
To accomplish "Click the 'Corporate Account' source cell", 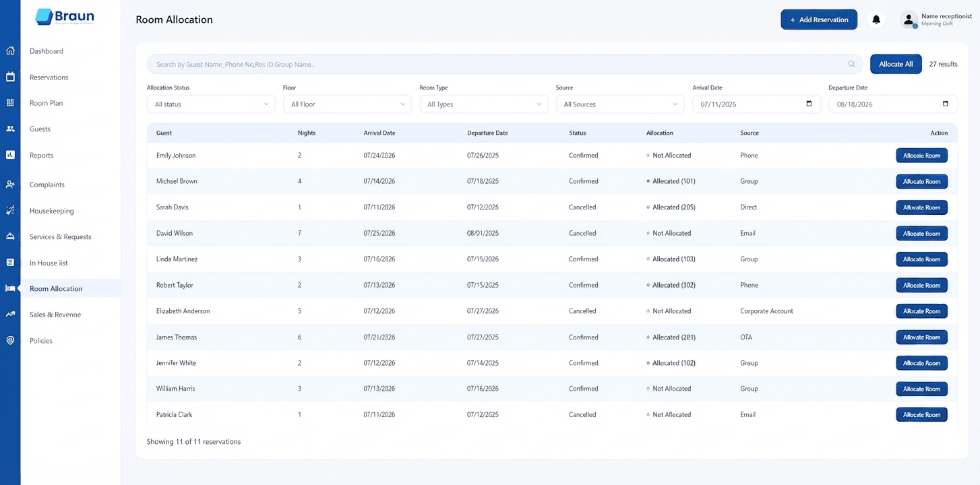I will (766, 311).
